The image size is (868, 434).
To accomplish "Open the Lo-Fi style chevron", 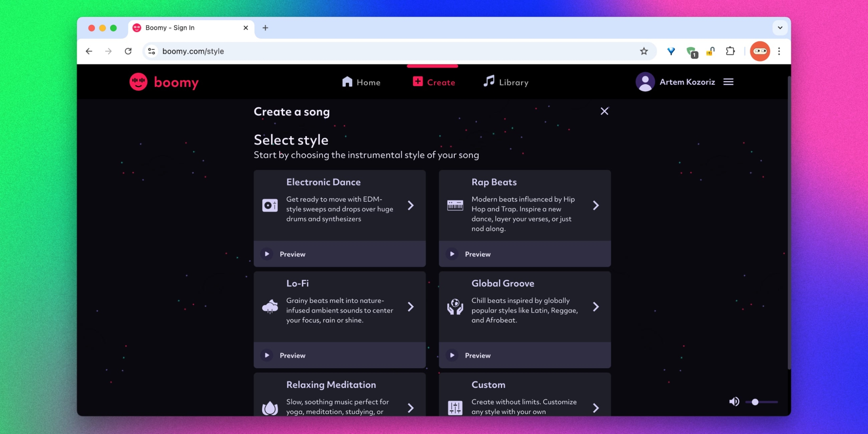I will coord(411,307).
